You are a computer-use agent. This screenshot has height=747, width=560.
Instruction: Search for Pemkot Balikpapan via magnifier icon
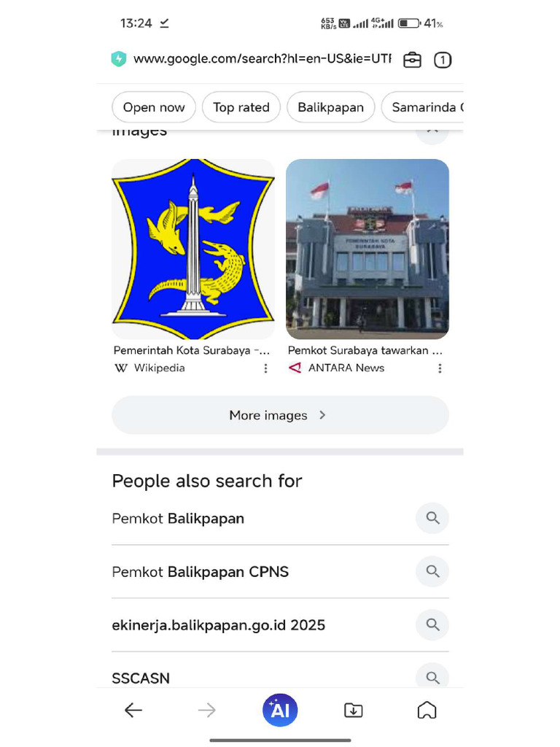tap(432, 518)
